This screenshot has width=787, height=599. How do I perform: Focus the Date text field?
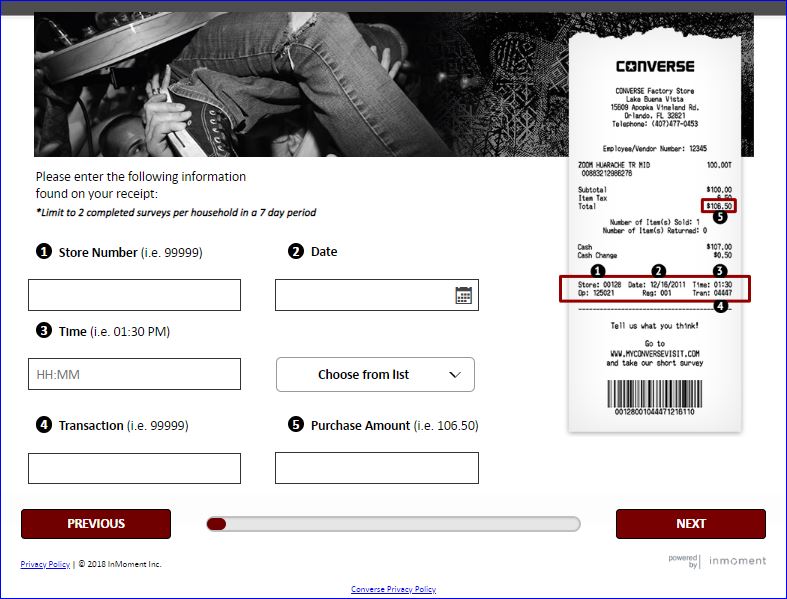(377, 295)
